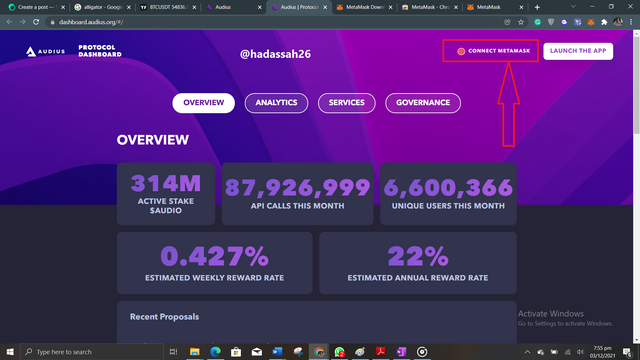The height and width of the screenshot is (360, 640).
Task: Open the Governance tab
Action: [423, 103]
